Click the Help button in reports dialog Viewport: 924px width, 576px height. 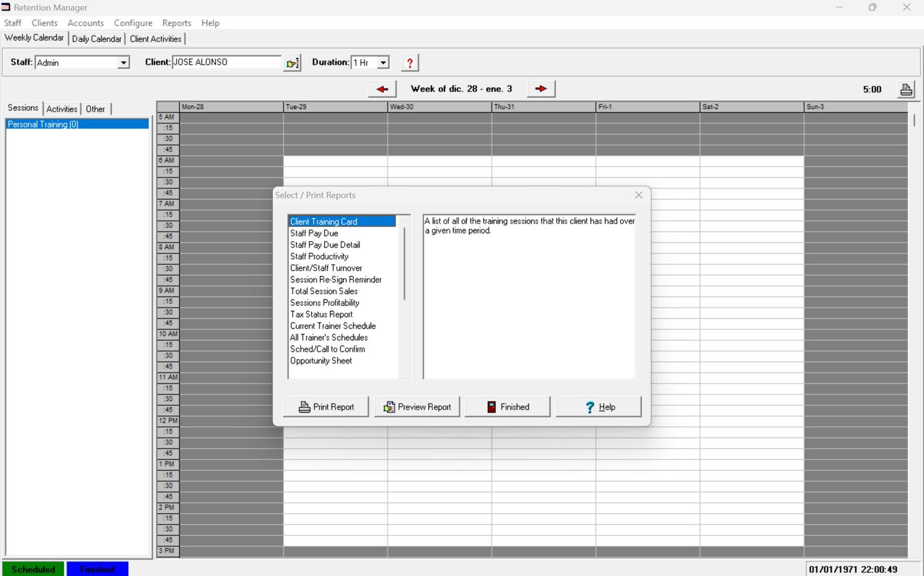point(598,407)
